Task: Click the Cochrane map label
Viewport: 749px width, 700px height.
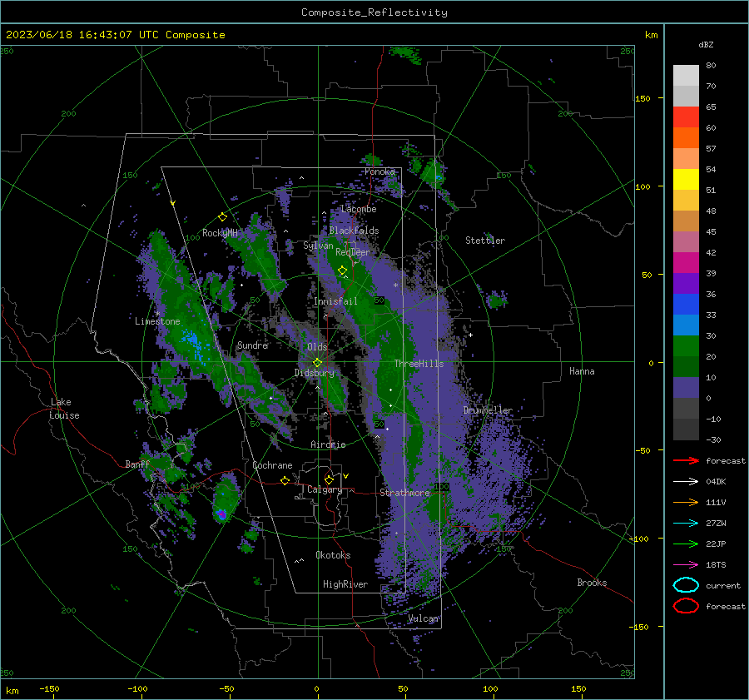Action: [x=272, y=465]
